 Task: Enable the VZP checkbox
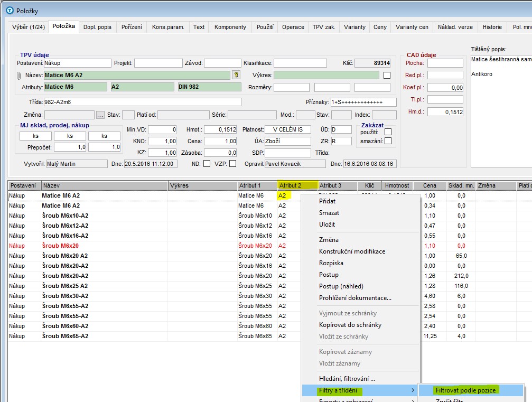233,164
